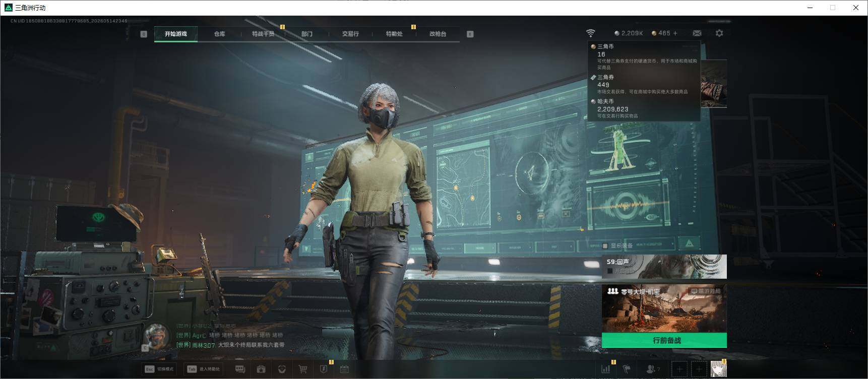
Task: Check the network signal icon
Action: [x=590, y=33]
